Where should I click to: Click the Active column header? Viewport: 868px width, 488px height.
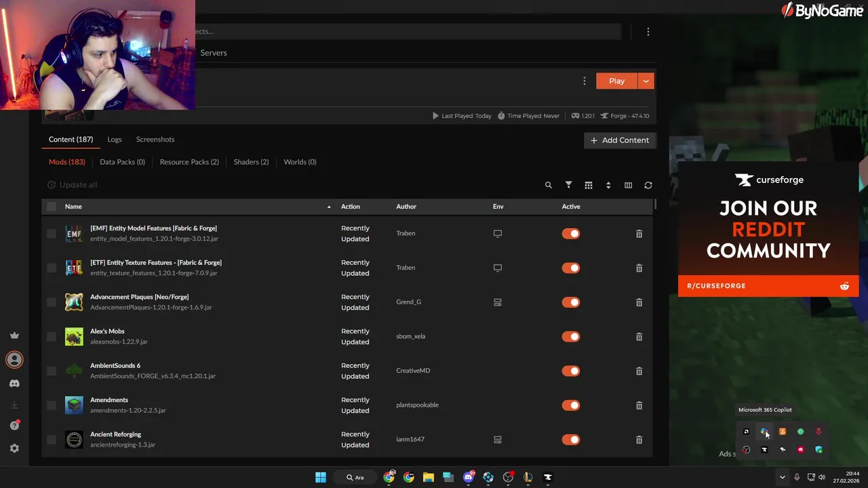(x=571, y=207)
